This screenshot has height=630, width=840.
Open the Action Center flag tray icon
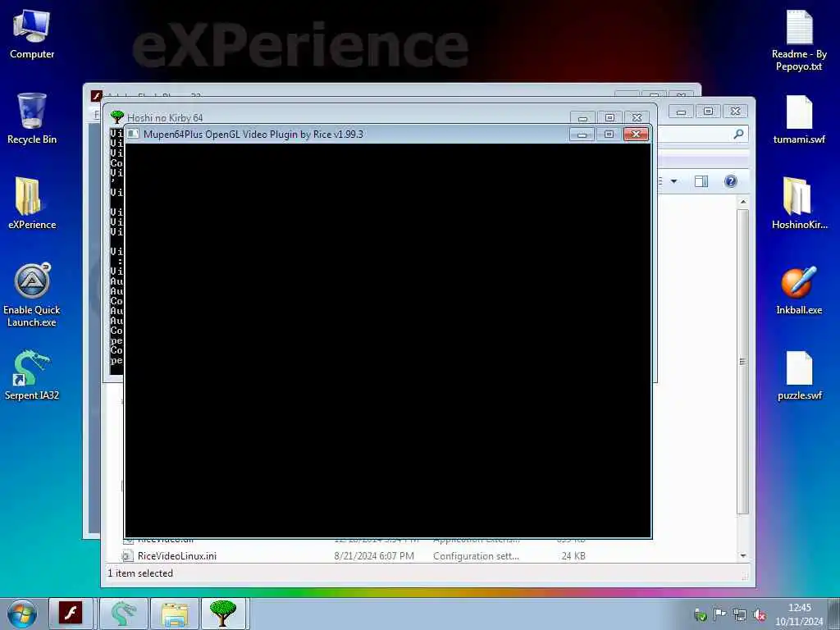[x=720, y=614]
